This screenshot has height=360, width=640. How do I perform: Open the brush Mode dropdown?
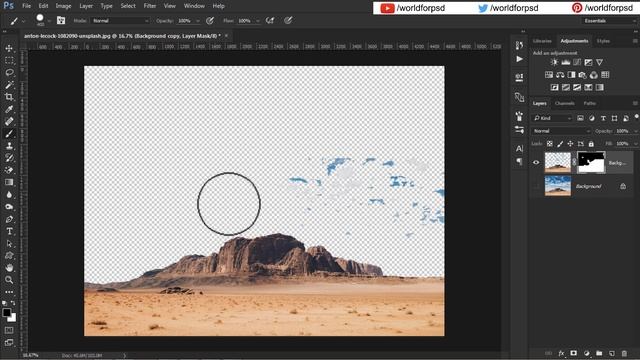120,20
